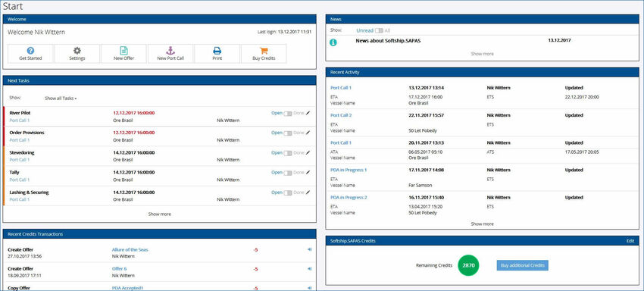Toggle Order Provisions task to Done
644x291 pixels.
288,133
